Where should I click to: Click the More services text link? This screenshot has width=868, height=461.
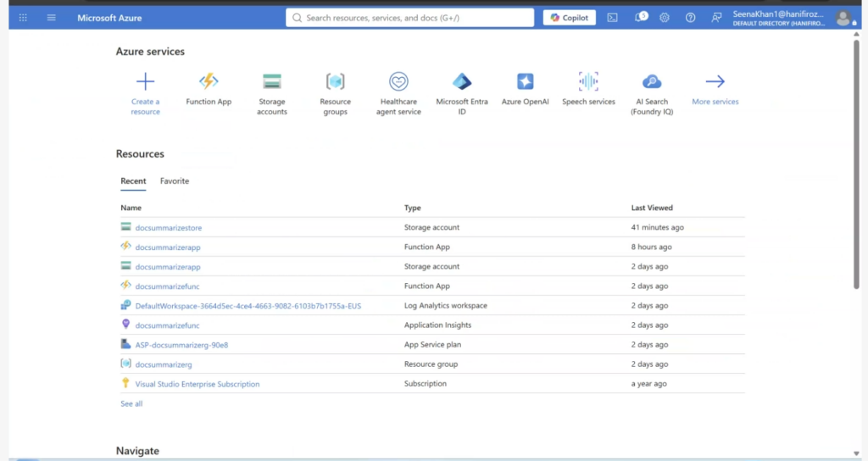pyautogui.click(x=715, y=102)
